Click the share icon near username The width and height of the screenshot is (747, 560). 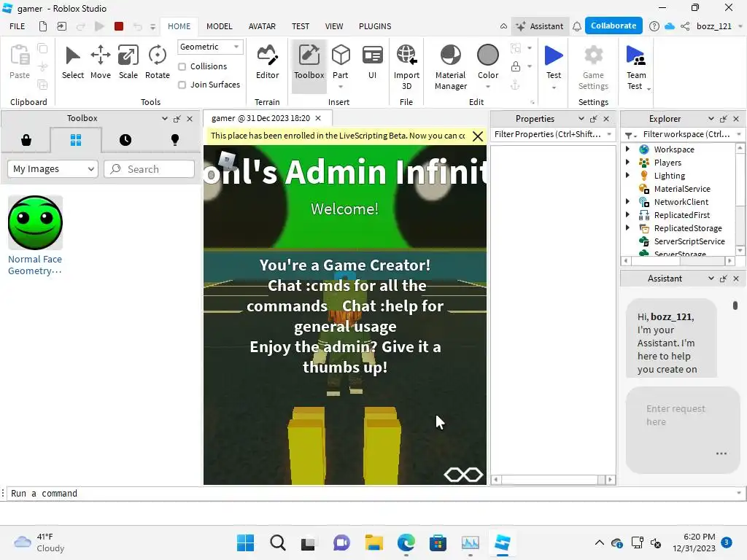coord(685,26)
